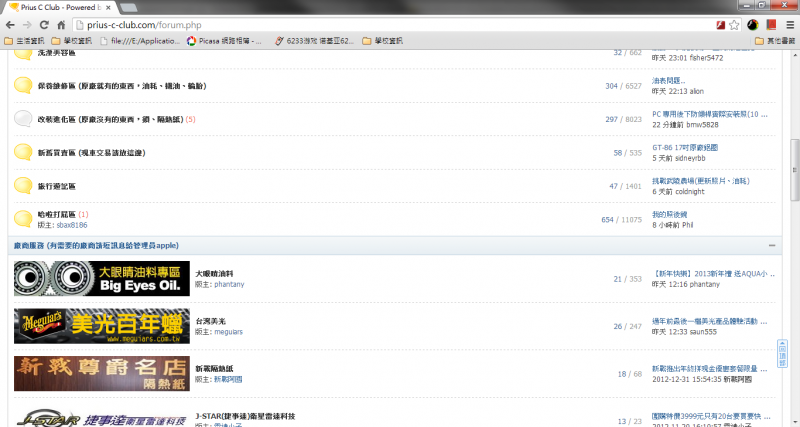
Task: Open the Picasa bookmark in bookmarks bar
Action: coord(224,41)
